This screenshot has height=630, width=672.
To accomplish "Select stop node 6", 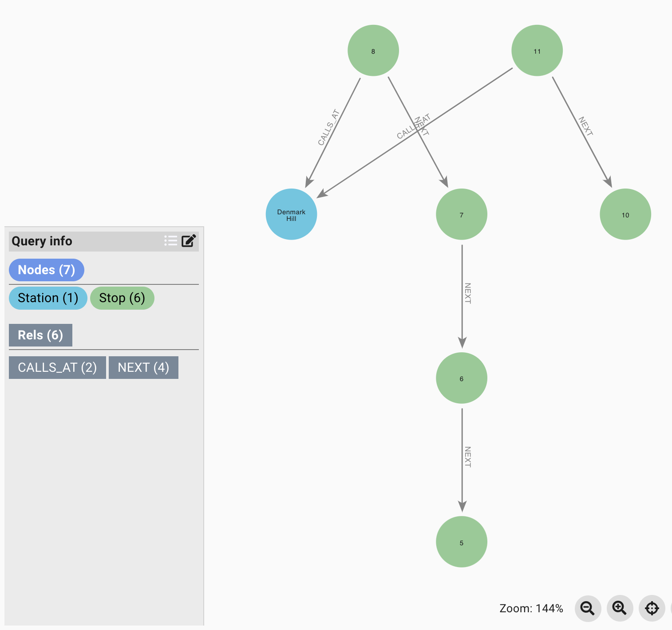I will (x=462, y=378).
